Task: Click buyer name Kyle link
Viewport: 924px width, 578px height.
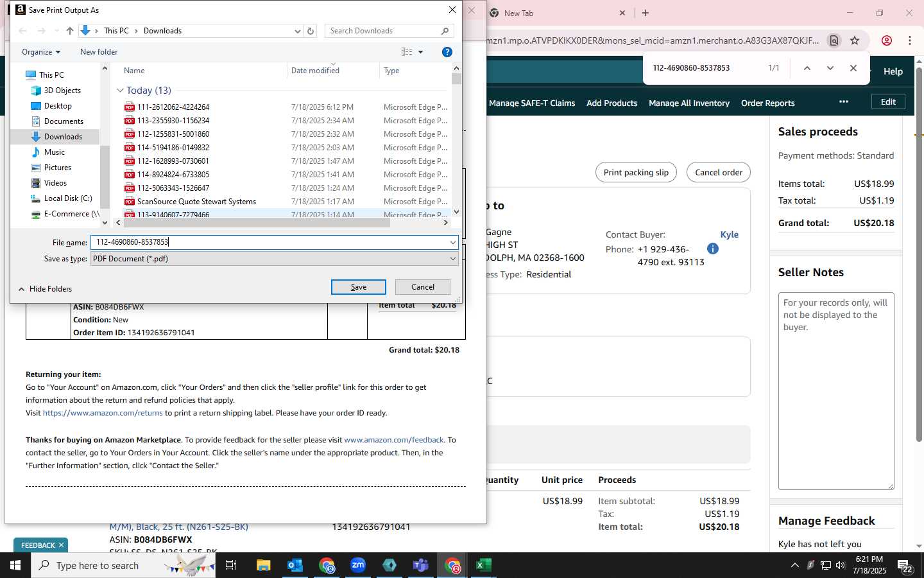Action: (x=729, y=234)
